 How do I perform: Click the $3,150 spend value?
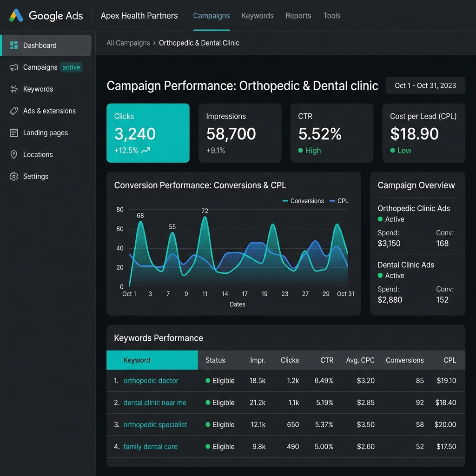click(x=389, y=244)
